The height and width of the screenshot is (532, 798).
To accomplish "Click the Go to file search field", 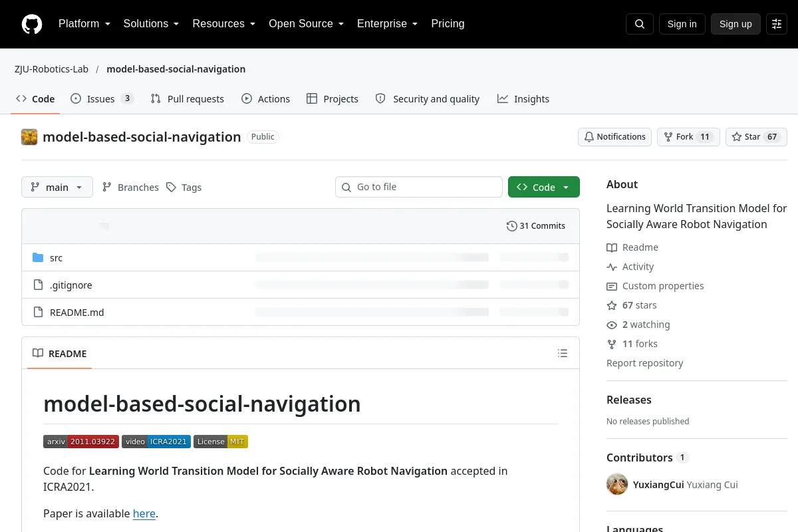I will [419, 188].
